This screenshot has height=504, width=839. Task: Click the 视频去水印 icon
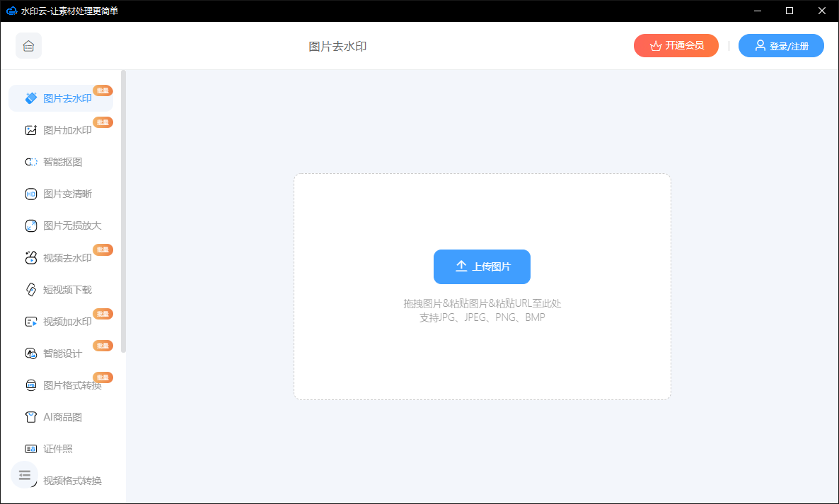(31, 258)
